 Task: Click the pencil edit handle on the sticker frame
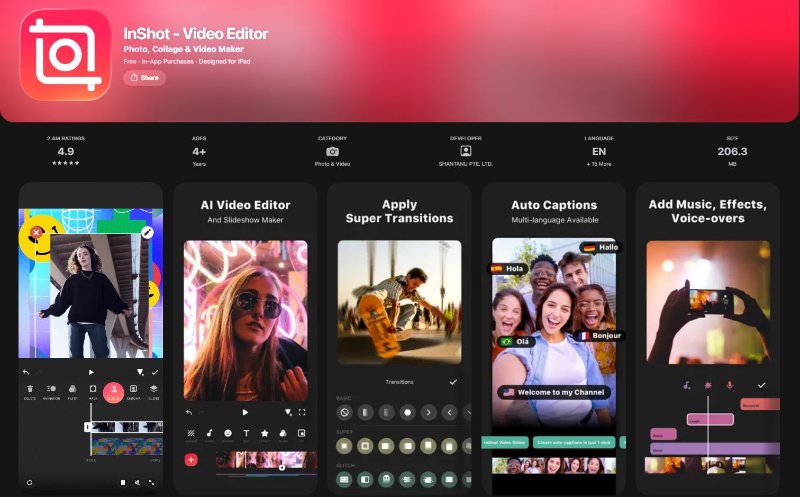(x=147, y=233)
